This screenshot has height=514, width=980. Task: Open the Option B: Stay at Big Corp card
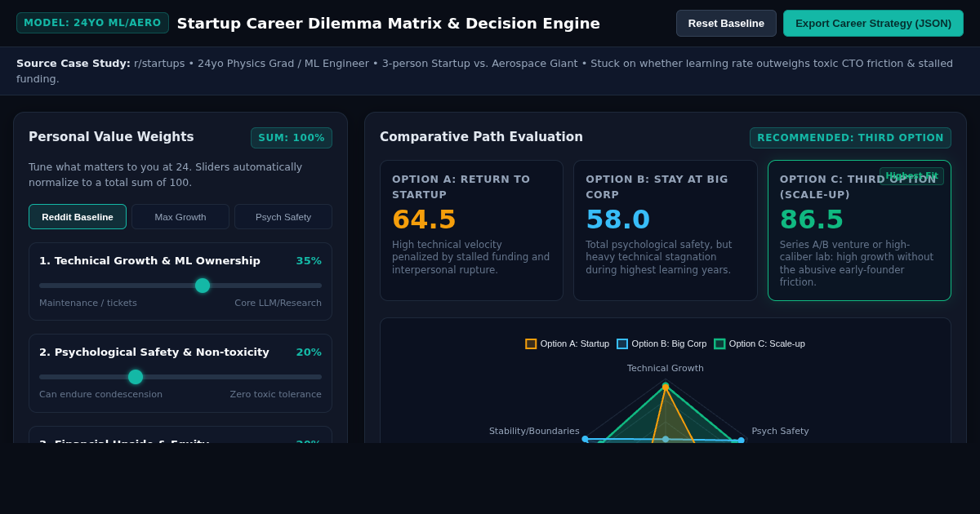click(x=665, y=230)
